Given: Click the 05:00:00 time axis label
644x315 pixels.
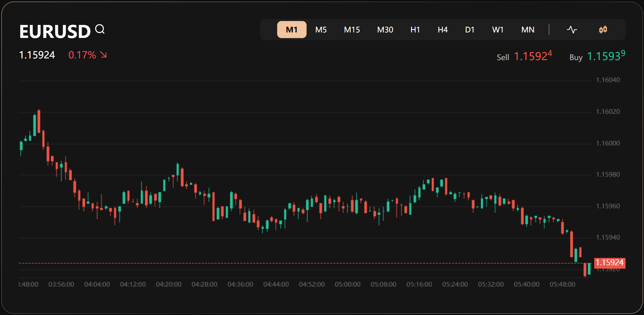Looking at the screenshot, I should click(x=347, y=284).
